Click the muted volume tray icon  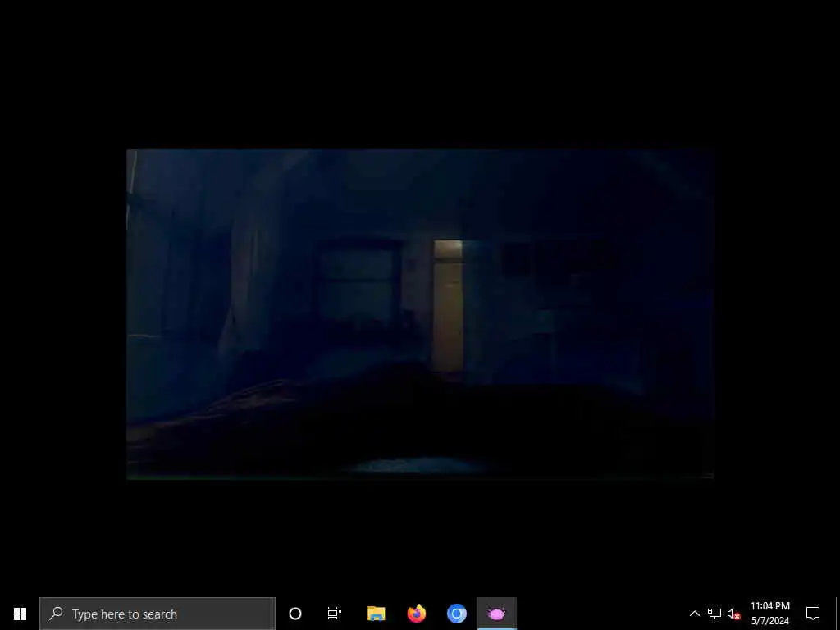point(733,614)
